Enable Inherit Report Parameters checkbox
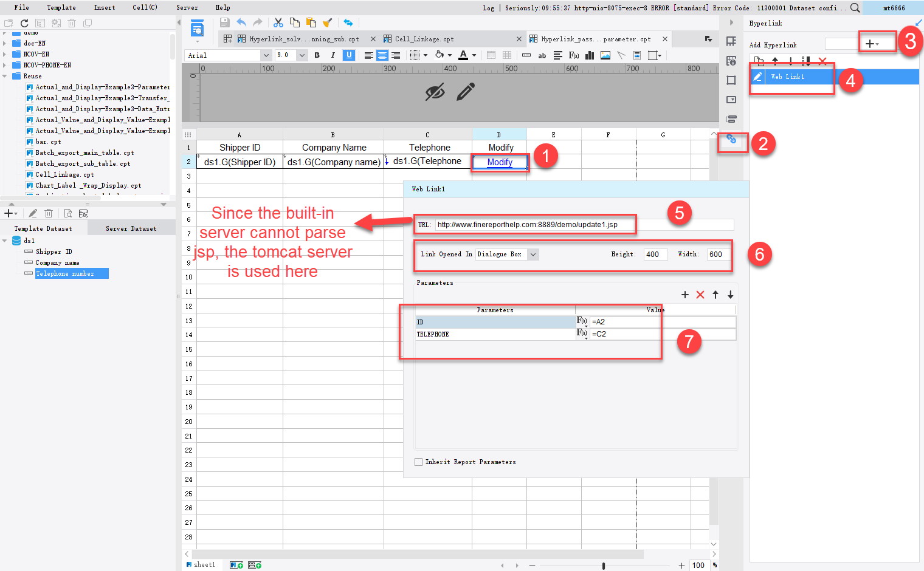Viewport: 924px width, 571px height. [418, 462]
